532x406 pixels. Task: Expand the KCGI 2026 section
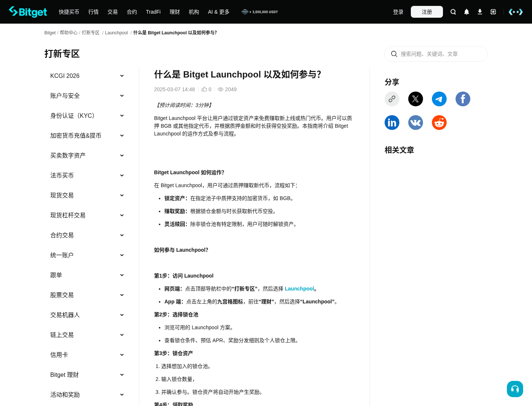(87, 76)
